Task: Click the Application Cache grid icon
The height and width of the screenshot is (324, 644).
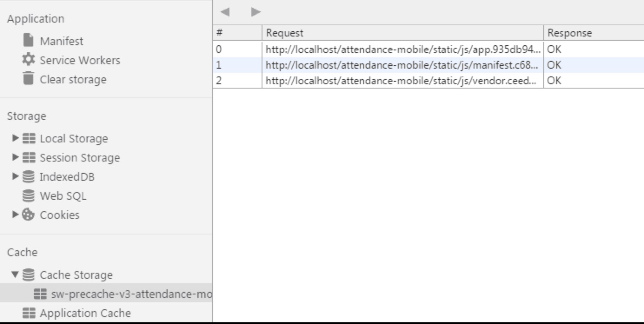Action: (29, 313)
